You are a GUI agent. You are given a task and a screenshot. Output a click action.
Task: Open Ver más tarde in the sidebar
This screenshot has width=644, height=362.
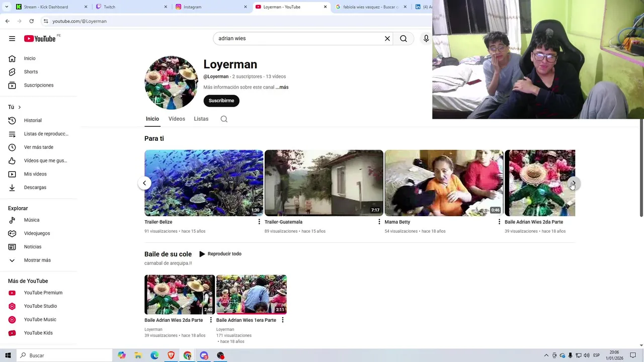click(38, 147)
